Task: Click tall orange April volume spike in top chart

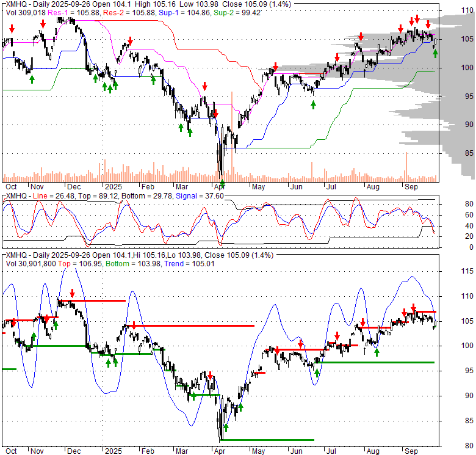Action: tap(232, 137)
